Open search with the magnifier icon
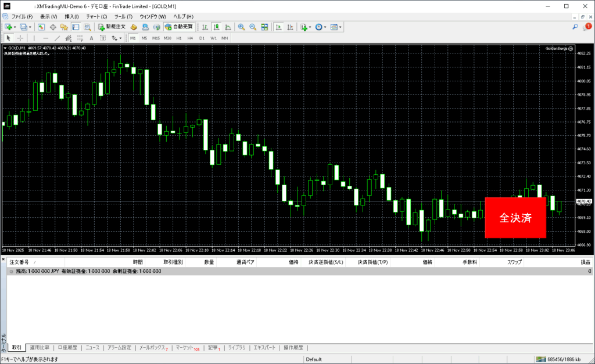Image resolution: width=595 pixels, height=364 pixels. 575,27
